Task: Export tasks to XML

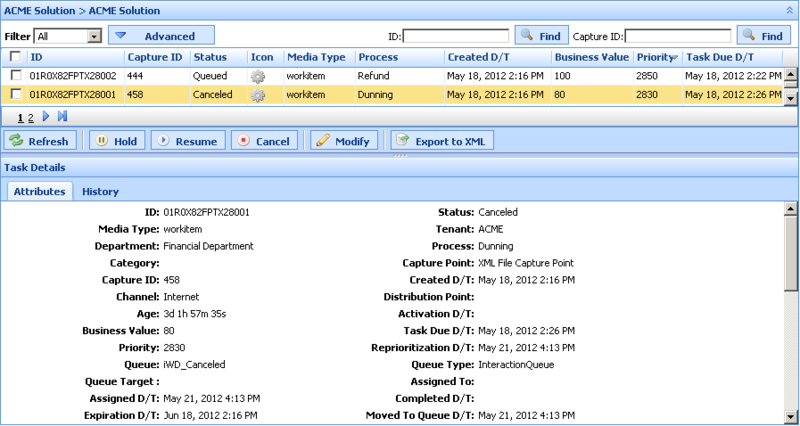Action: 441,141
